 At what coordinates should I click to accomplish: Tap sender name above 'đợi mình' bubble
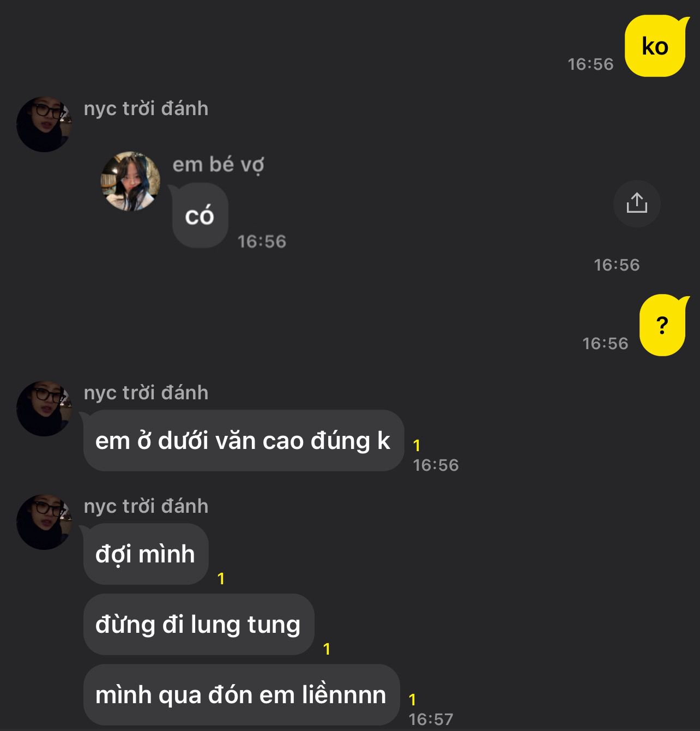pyautogui.click(x=146, y=506)
